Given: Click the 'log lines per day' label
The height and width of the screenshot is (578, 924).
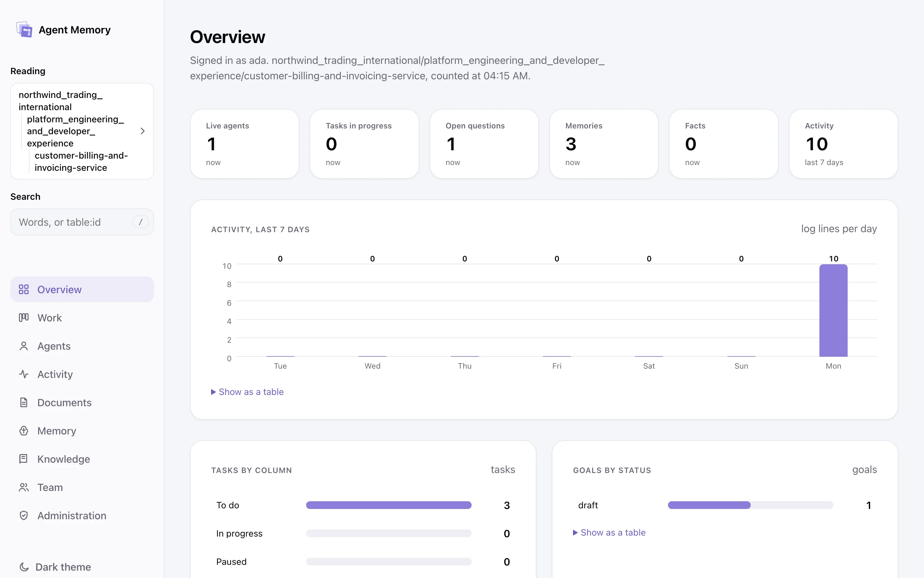Looking at the screenshot, I should tap(839, 229).
